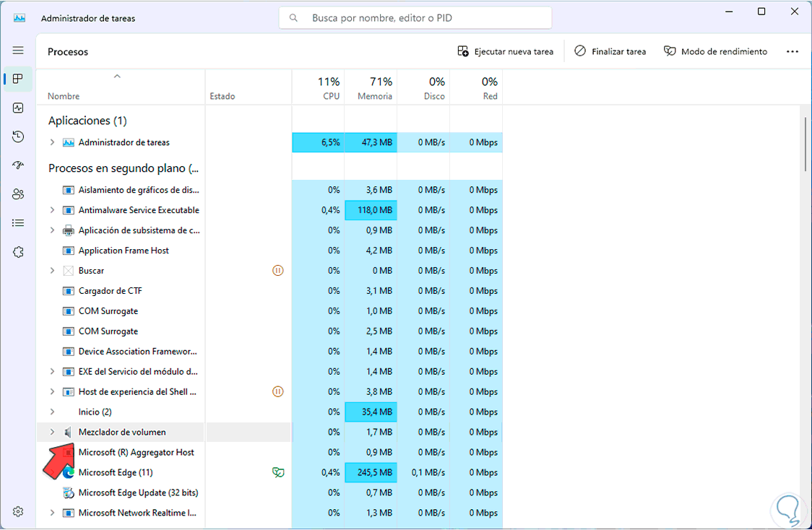Click the 245,5 MB memory cell
Image resolution: width=812 pixels, height=530 pixels.
pyautogui.click(x=371, y=472)
